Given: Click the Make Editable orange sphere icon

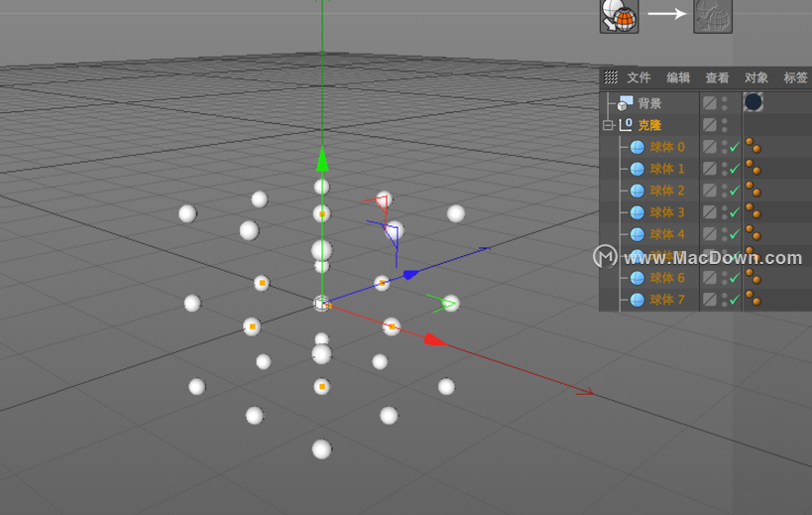Looking at the screenshot, I should coord(619,16).
